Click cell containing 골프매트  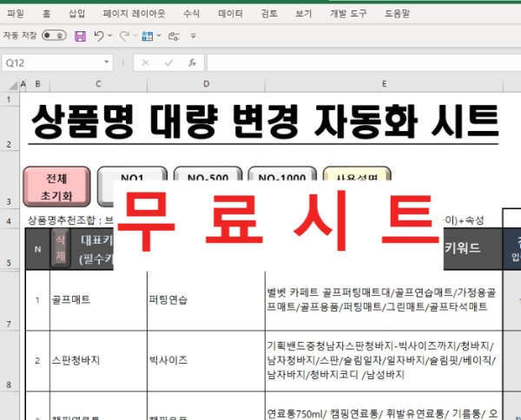point(98,300)
